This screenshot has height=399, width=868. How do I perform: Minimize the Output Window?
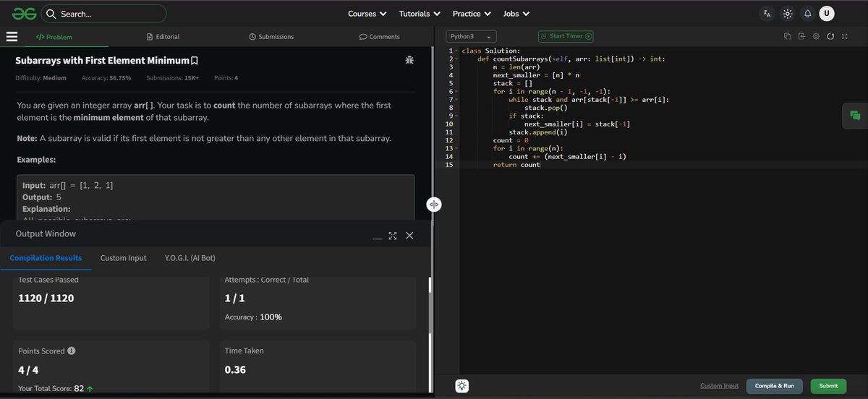click(x=377, y=237)
